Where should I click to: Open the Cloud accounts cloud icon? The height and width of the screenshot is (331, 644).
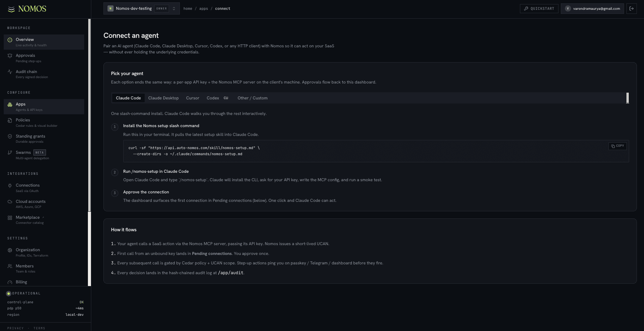coord(10,202)
